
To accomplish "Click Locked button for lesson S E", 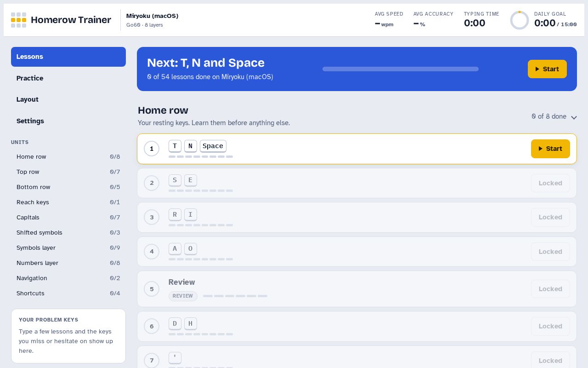I will click(550, 183).
